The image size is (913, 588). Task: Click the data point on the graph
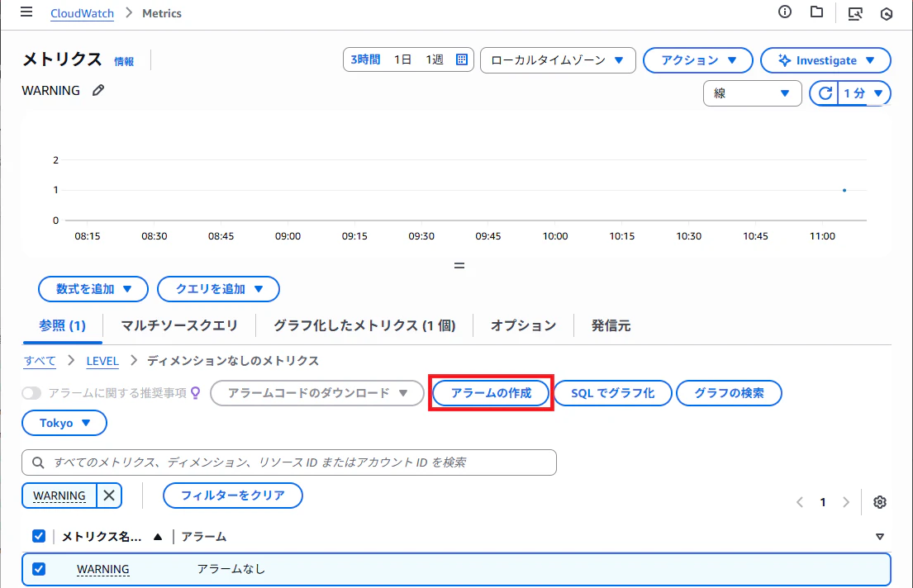844,191
